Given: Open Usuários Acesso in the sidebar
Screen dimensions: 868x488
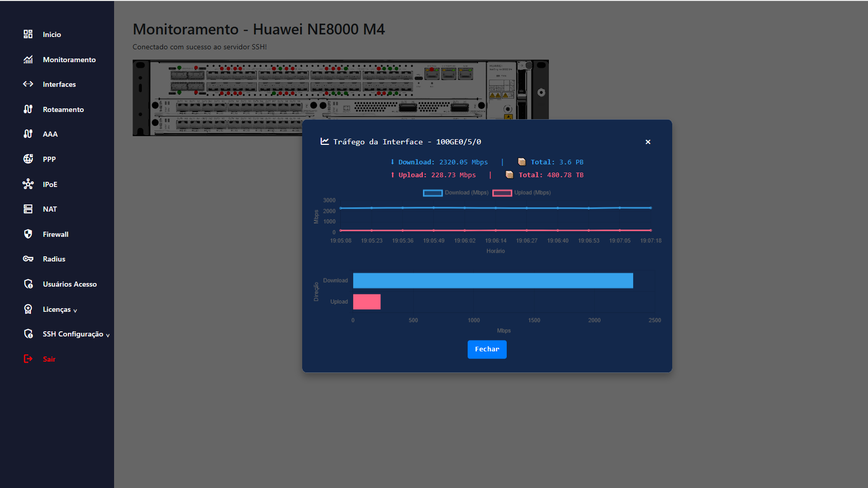Looking at the screenshot, I should [70, 284].
